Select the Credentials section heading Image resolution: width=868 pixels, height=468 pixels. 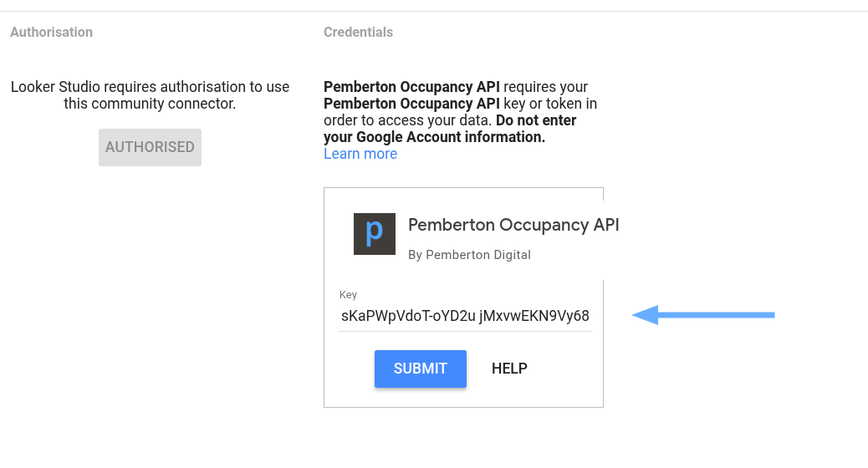tap(358, 32)
